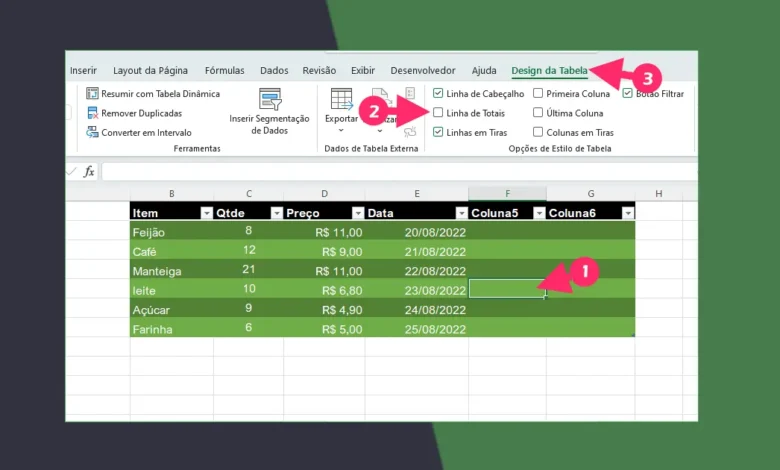Viewport: 780px width, 470px height.
Task: Toggle Linhas em Tiras checkbox
Action: pos(438,132)
